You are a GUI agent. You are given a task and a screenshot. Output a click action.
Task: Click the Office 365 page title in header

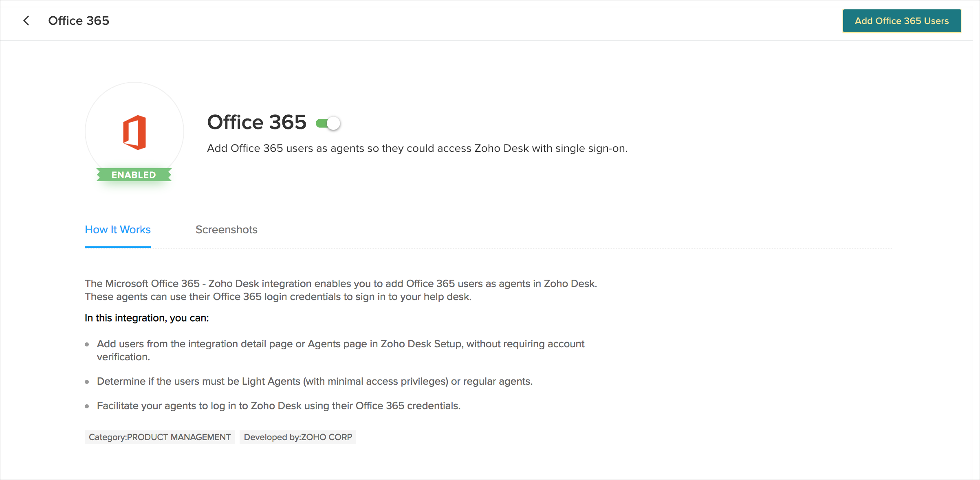point(79,21)
